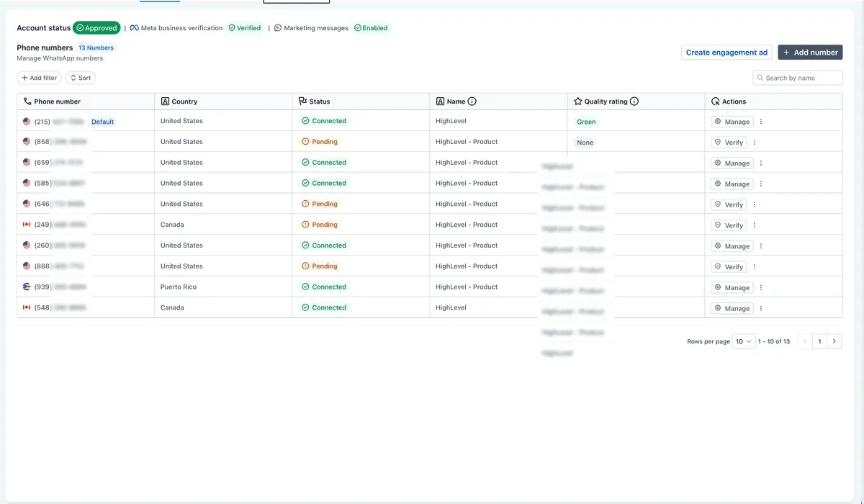864x504 pixels.
Task: Manage the (548) Canada number
Action: [x=732, y=308]
